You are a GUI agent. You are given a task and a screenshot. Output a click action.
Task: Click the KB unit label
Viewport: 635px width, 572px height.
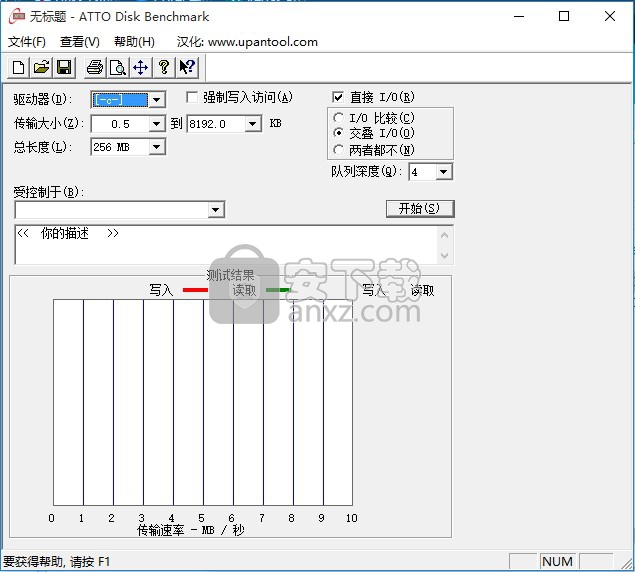(x=275, y=123)
